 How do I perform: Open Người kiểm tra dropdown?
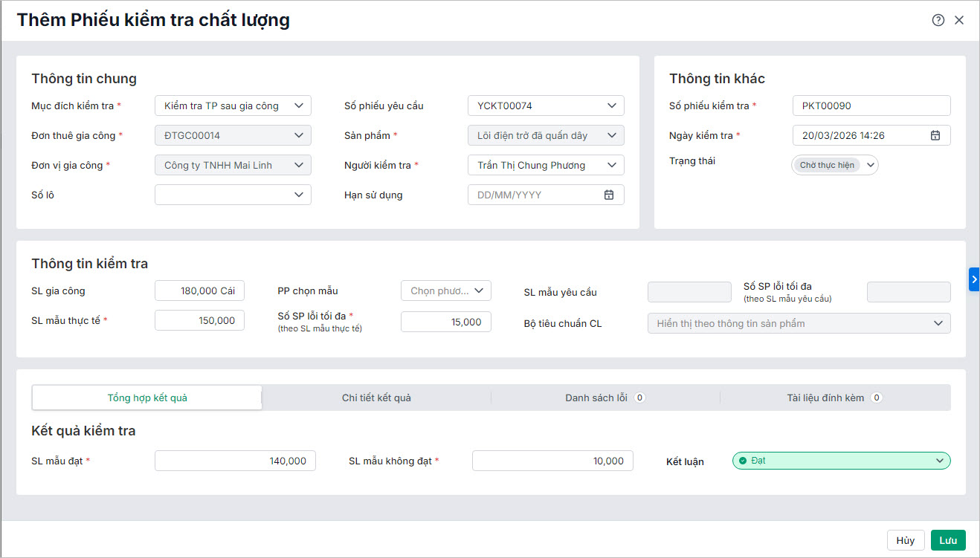coord(611,165)
